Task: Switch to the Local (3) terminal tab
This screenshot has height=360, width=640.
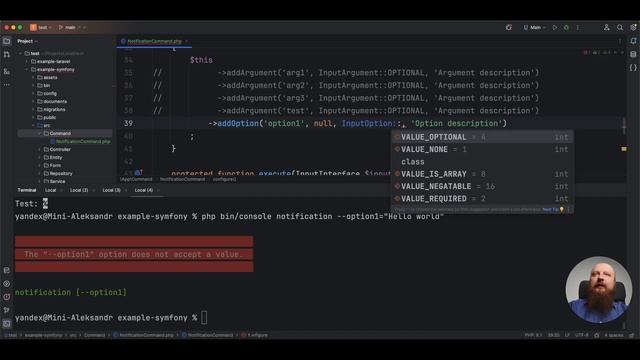Action: [111, 190]
